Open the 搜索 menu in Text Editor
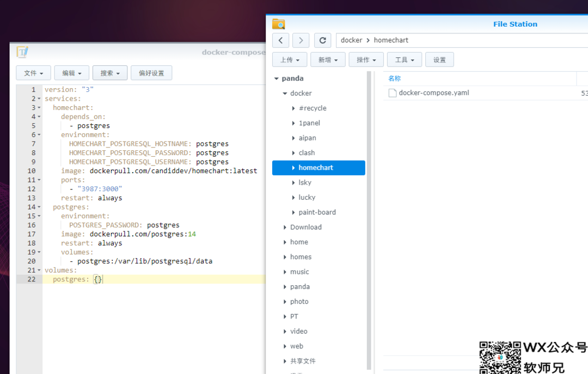Screen dimensions: 588x374 110,73
